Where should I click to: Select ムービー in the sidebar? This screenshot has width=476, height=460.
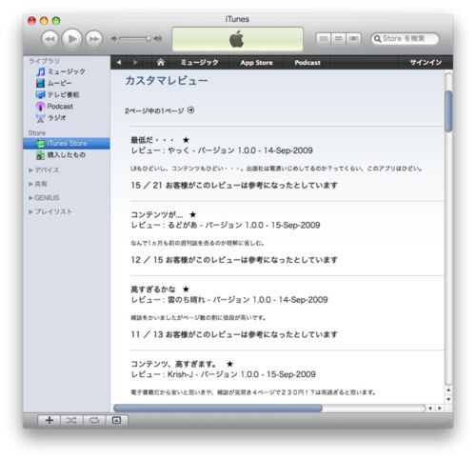point(59,83)
